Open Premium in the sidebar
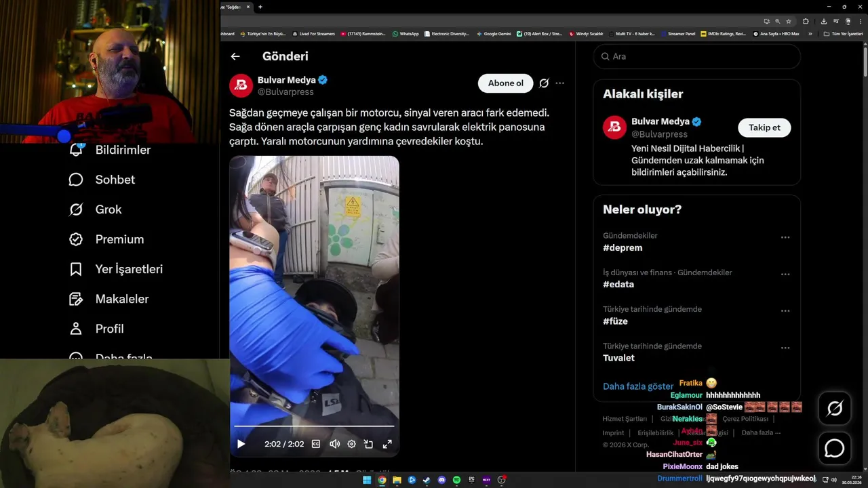The image size is (868, 488). (106, 239)
